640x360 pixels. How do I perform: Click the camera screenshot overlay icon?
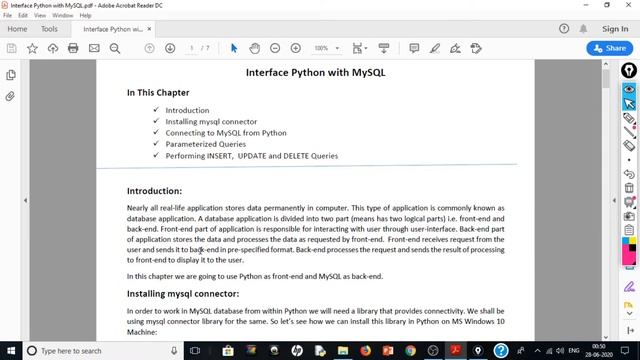pyautogui.click(x=629, y=216)
